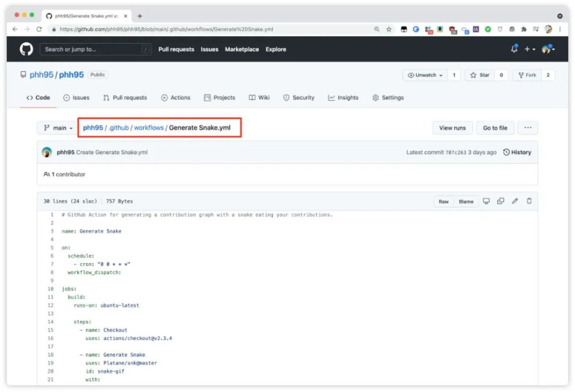Open notifications bell icon

pos(515,49)
